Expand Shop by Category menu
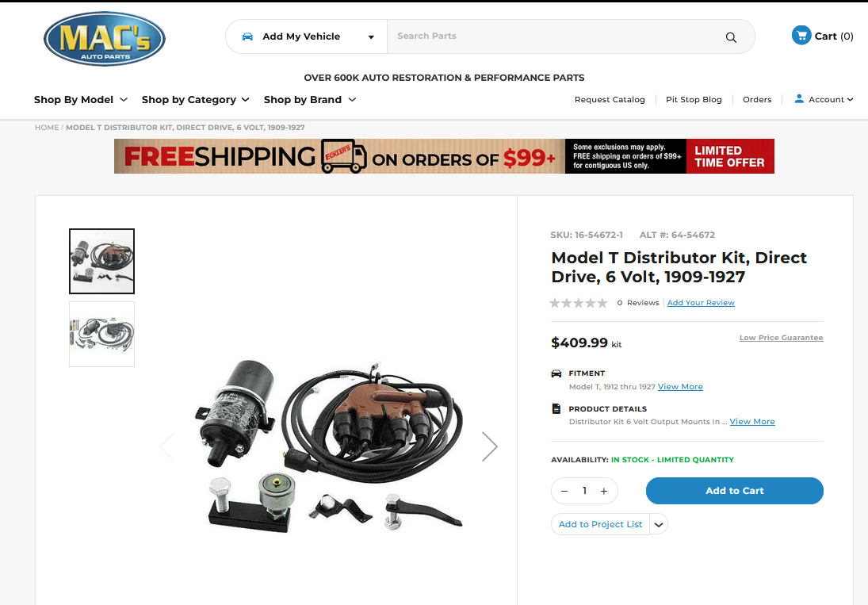The height and width of the screenshot is (605, 868). coord(196,100)
